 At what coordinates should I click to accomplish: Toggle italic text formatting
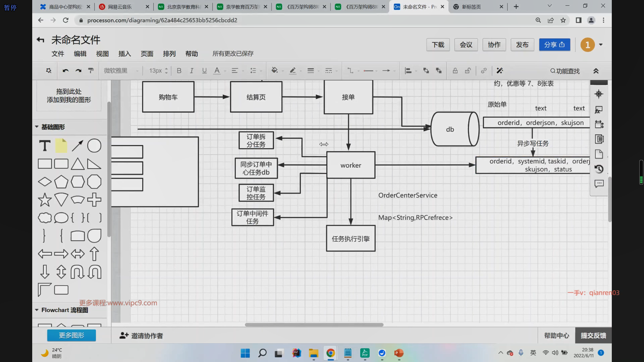coord(192,71)
